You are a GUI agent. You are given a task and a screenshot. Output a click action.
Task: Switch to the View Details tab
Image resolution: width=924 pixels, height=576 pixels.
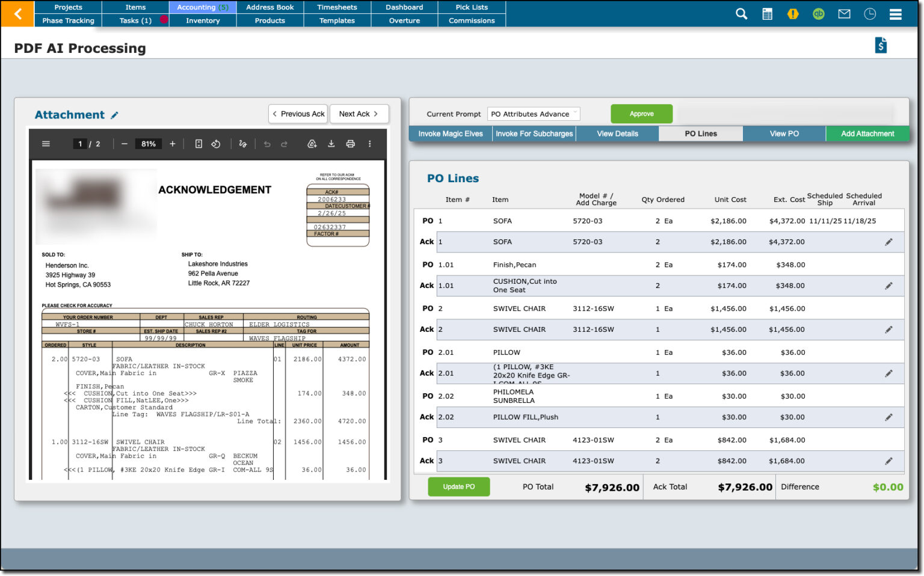click(x=617, y=133)
